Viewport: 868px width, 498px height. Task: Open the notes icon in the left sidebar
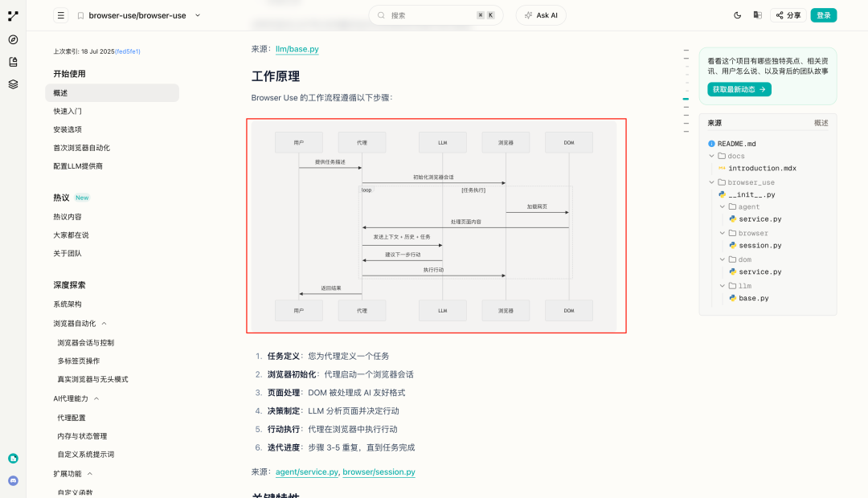pyautogui.click(x=12, y=61)
